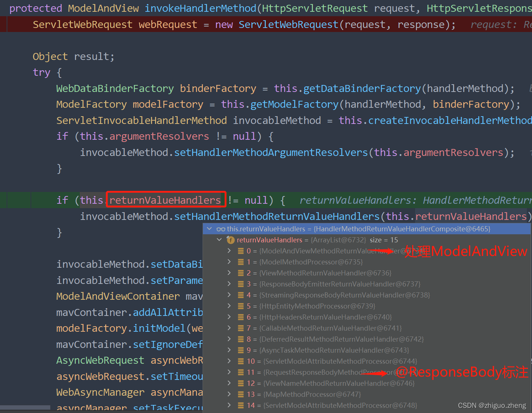Click the Object result declaration
Screen dimensions: 532x413
[x=74, y=56]
